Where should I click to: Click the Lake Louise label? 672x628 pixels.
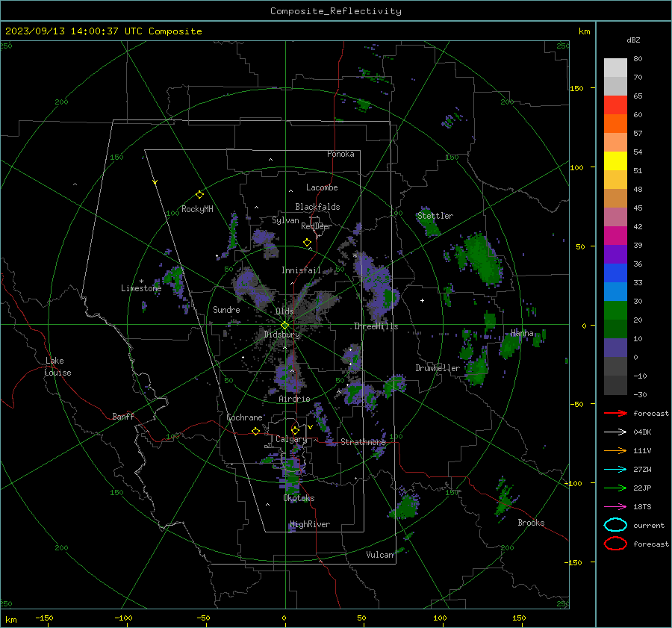tap(57, 367)
